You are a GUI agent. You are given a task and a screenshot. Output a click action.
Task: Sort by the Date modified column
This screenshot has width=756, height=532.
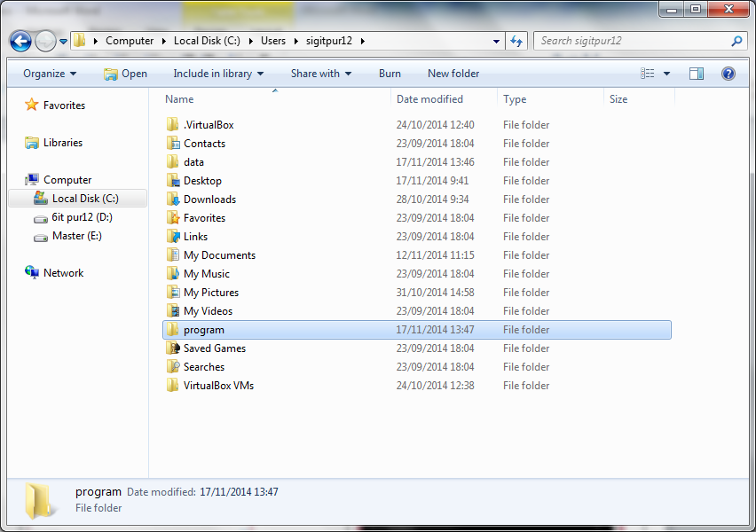coord(429,99)
